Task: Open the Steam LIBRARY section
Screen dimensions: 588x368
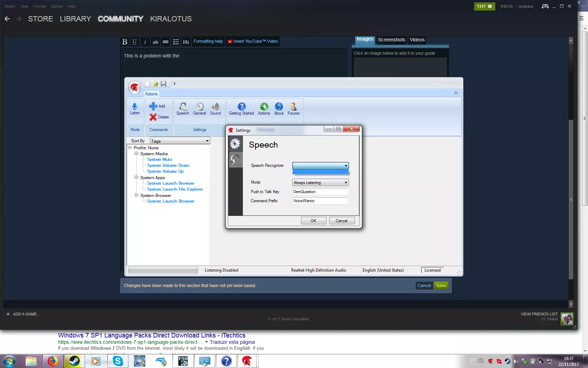Action: pyautogui.click(x=75, y=19)
